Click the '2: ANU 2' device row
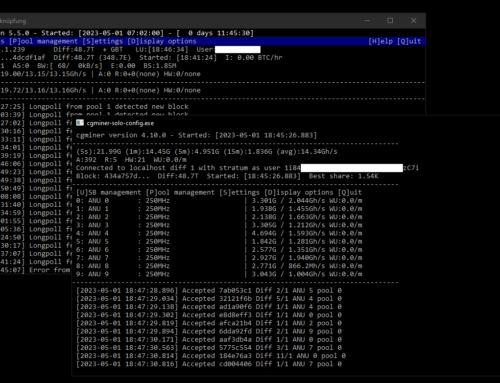 click(x=219, y=217)
